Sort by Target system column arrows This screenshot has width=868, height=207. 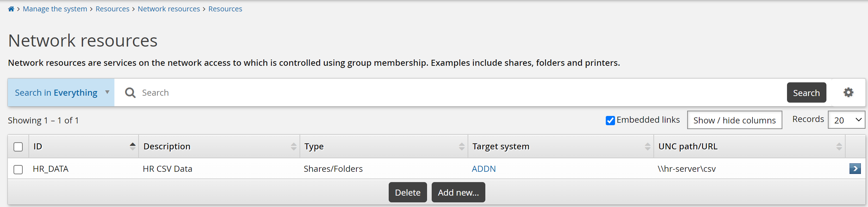[x=647, y=146]
